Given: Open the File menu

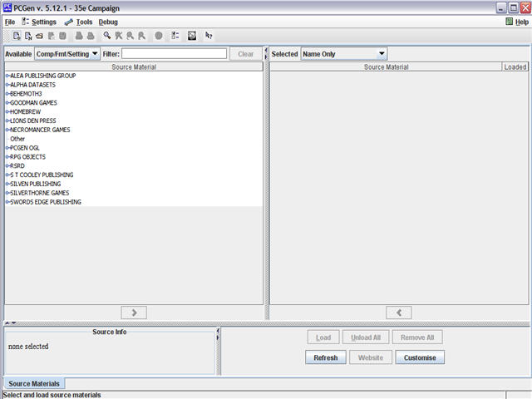Looking at the screenshot, I should click(x=10, y=22).
